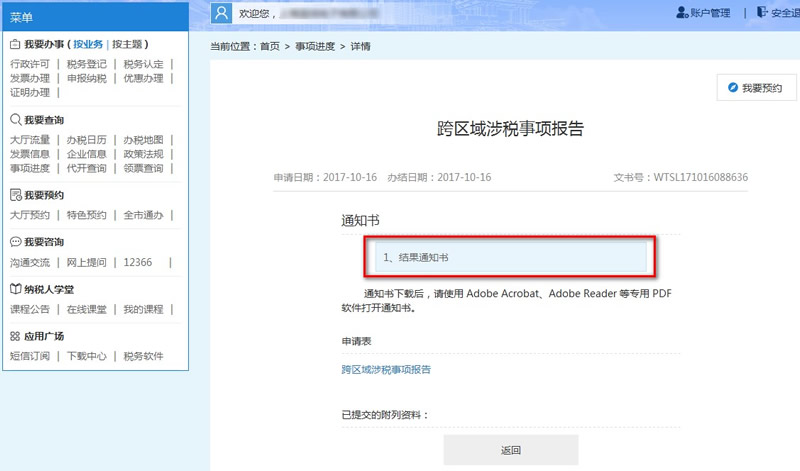Click the 返回 button

510,450
